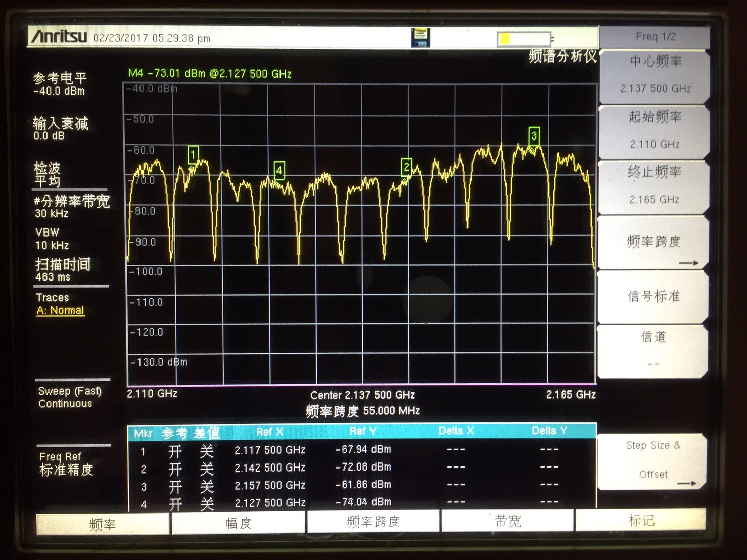Select marker 3 on the trace
The image size is (747, 560).
tap(534, 135)
